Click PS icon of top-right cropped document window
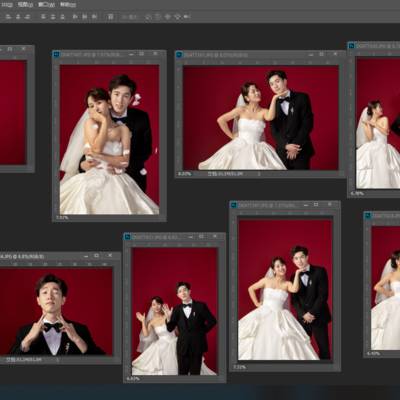 pyautogui.click(x=351, y=45)
